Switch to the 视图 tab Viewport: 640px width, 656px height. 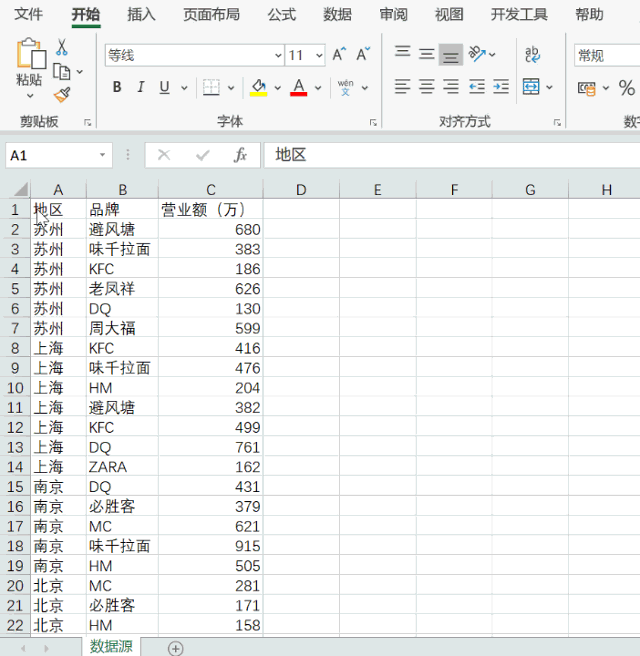click(x=449, y=14)
